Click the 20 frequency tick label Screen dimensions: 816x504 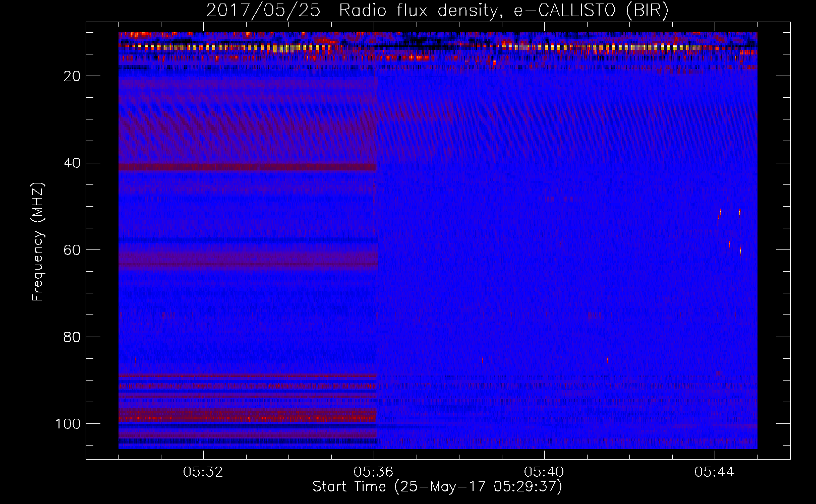(x=72, y=76)
